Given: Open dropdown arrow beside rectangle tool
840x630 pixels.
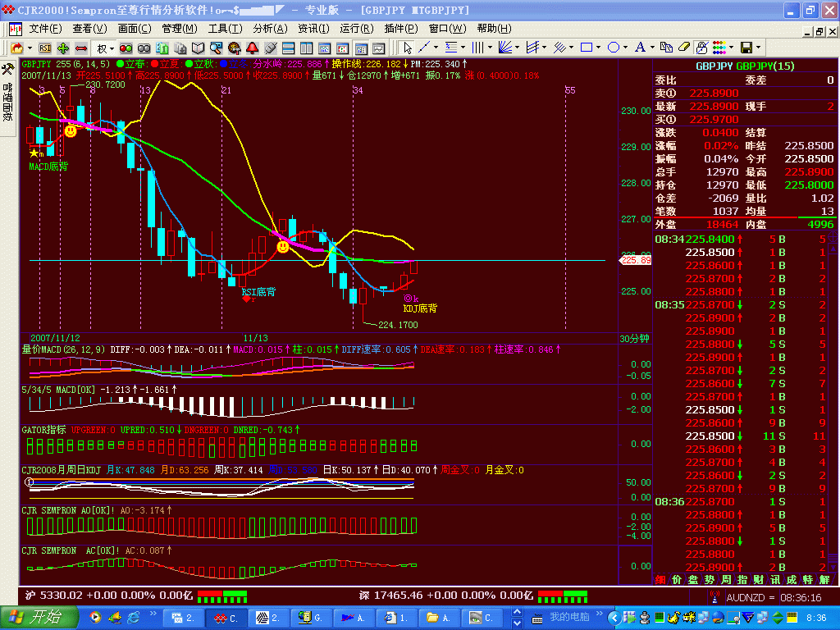Looking at the screenshot, I should [x=598, y=48].
